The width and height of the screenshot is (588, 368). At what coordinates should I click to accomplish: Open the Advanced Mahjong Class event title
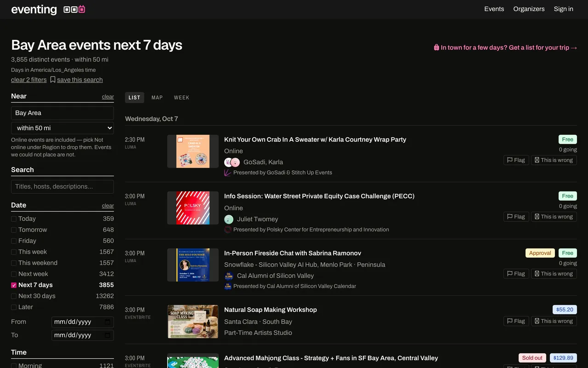tap(331, 358)
